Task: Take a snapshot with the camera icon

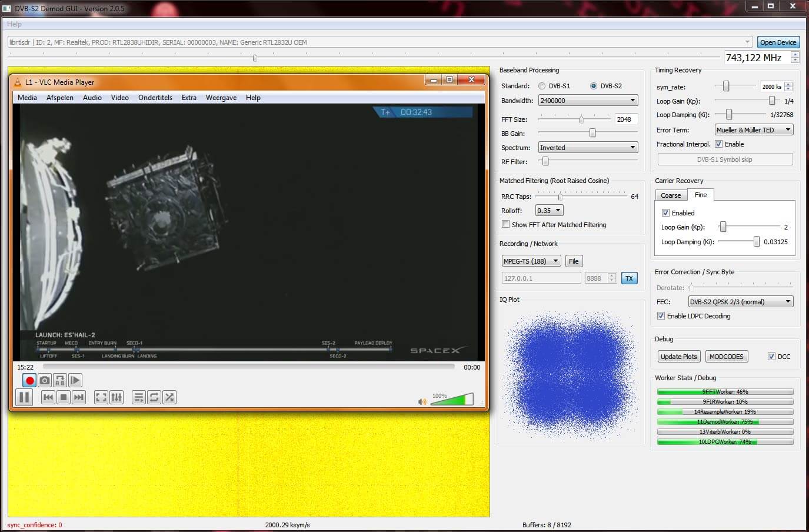Action: [45, 381]
